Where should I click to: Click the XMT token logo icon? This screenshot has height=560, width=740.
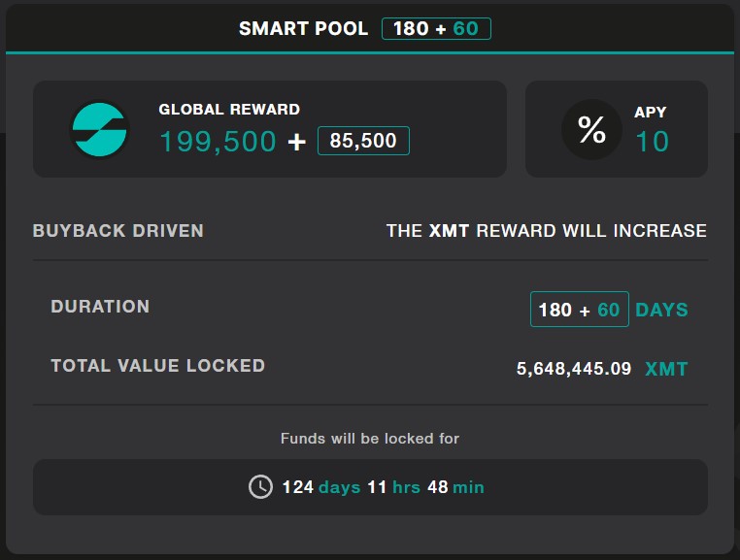(100, 129)
